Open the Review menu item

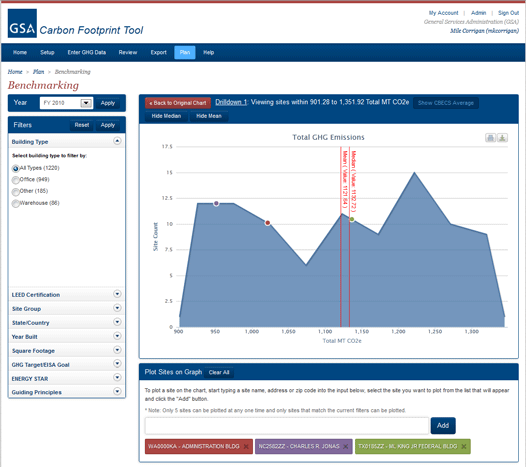128,52
